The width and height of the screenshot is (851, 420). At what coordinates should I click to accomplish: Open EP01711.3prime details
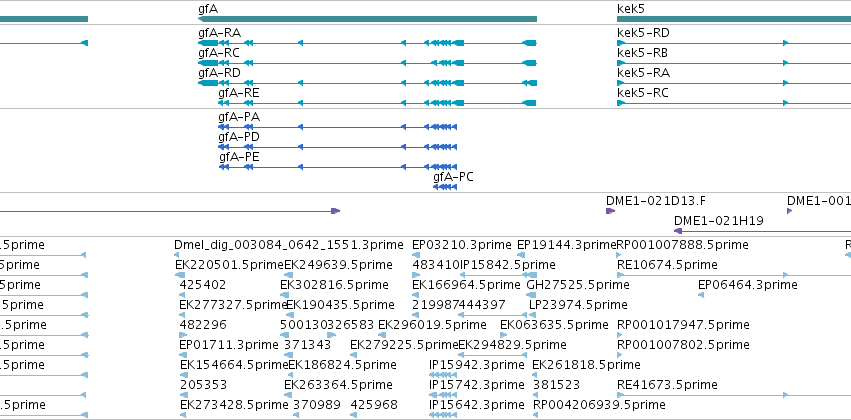(228, 345)
